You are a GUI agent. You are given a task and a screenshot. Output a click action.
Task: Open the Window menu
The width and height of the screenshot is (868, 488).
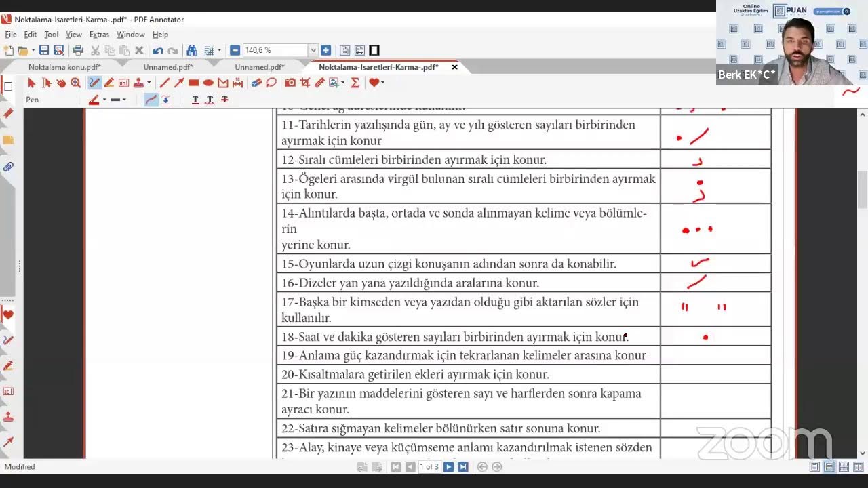[131, 35]
